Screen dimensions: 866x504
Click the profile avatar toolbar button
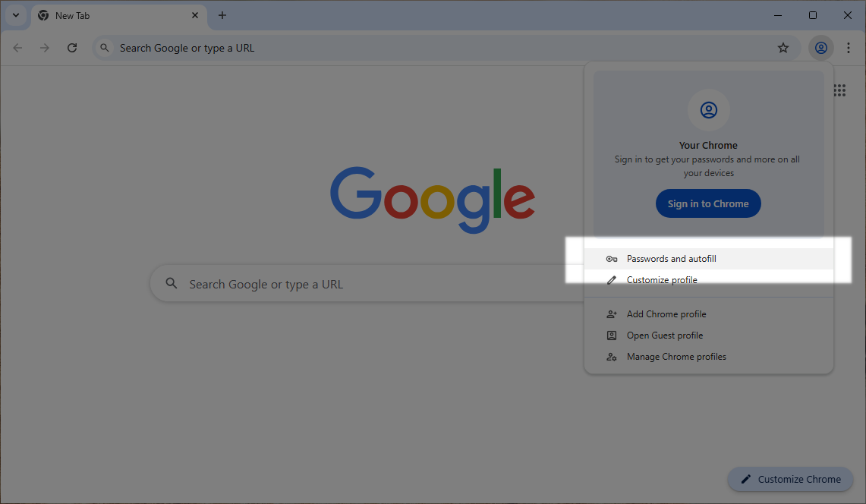821,48
